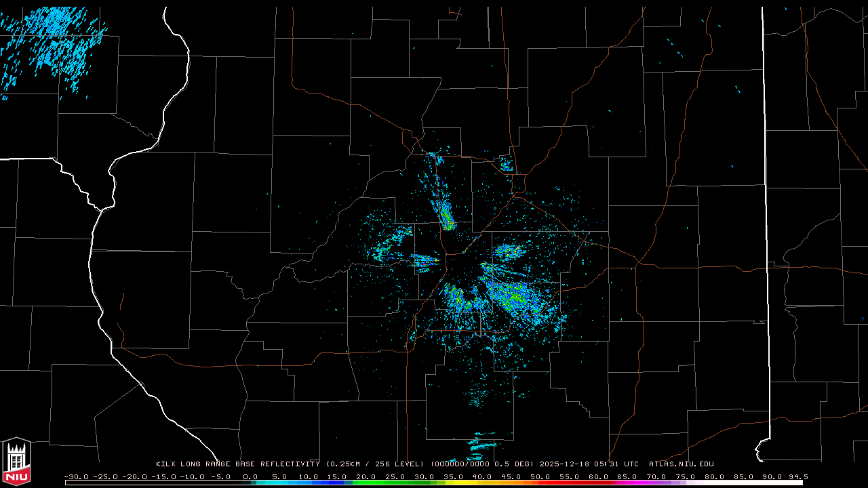Click the echo cluster west of radar center
The width and height of the screenshot is (868, 488).
[390, 245]
